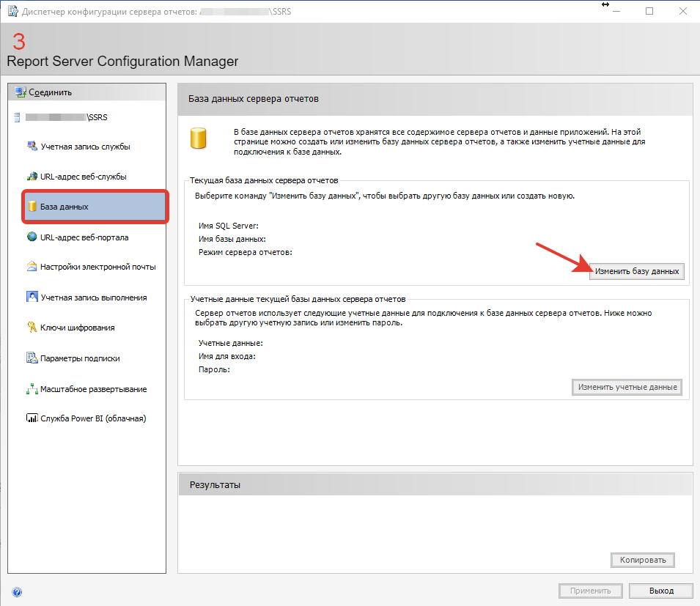Select the SSRS server instance node
The height and width of the screenshot is (606, 700).
[61, 117]
